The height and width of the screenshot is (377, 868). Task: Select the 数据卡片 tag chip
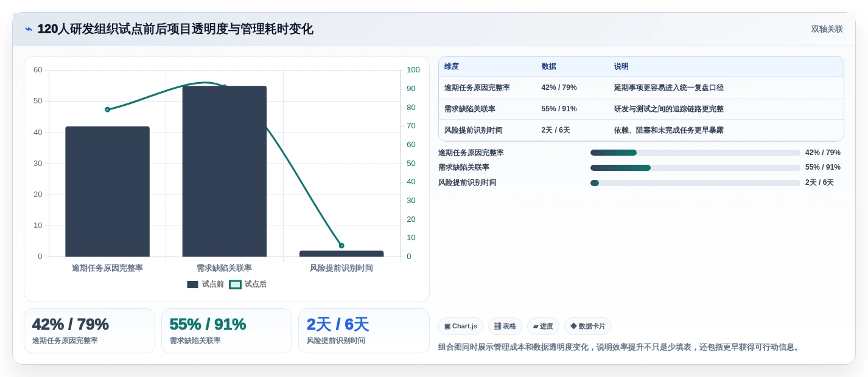pyautogui.click(x=588, y=327)
